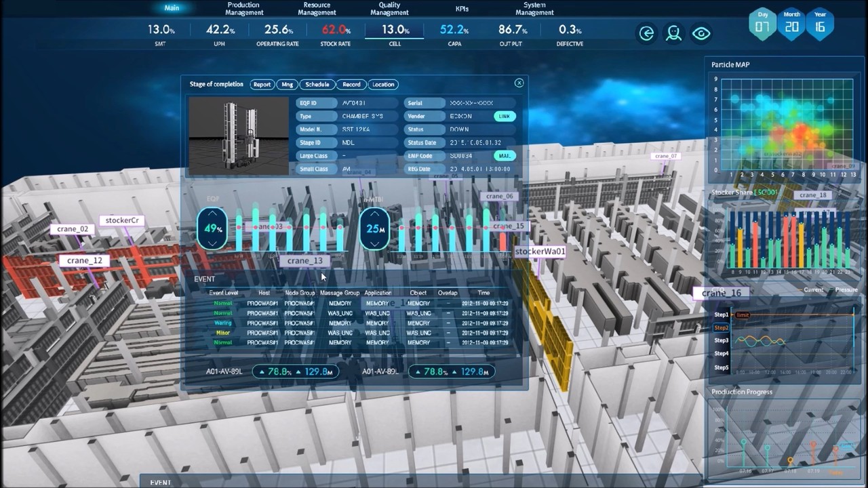Click the back arrow circle icon

(x=646, y=34)
